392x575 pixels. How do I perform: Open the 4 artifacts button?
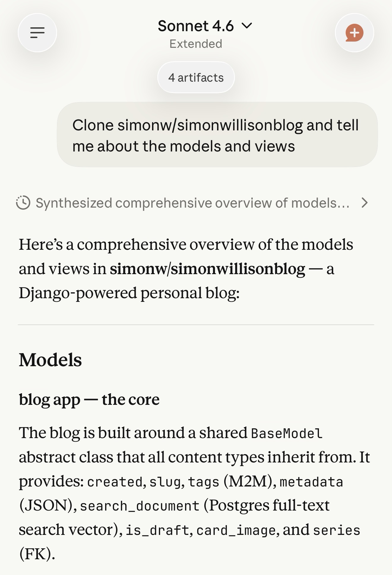pyautogui.click(x=196, y=78)
